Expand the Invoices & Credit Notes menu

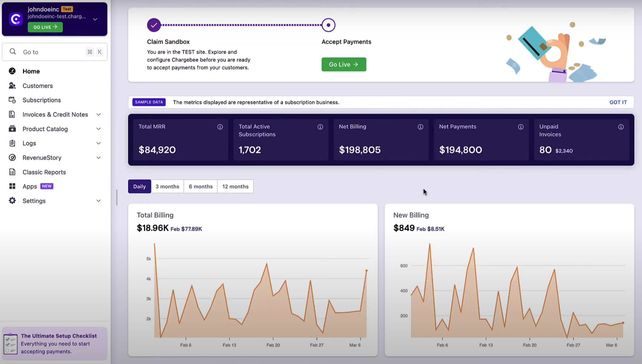click(98, 114)
